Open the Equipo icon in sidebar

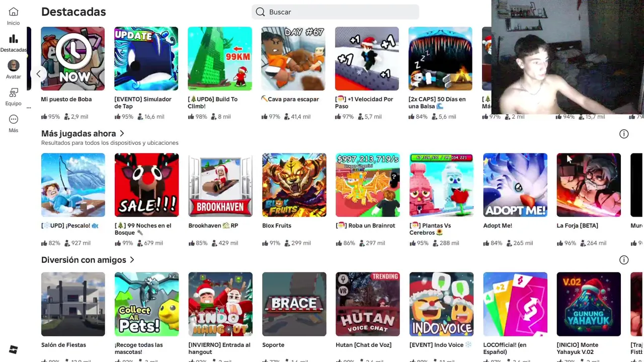pyautogui.click(x=14, y=93)
